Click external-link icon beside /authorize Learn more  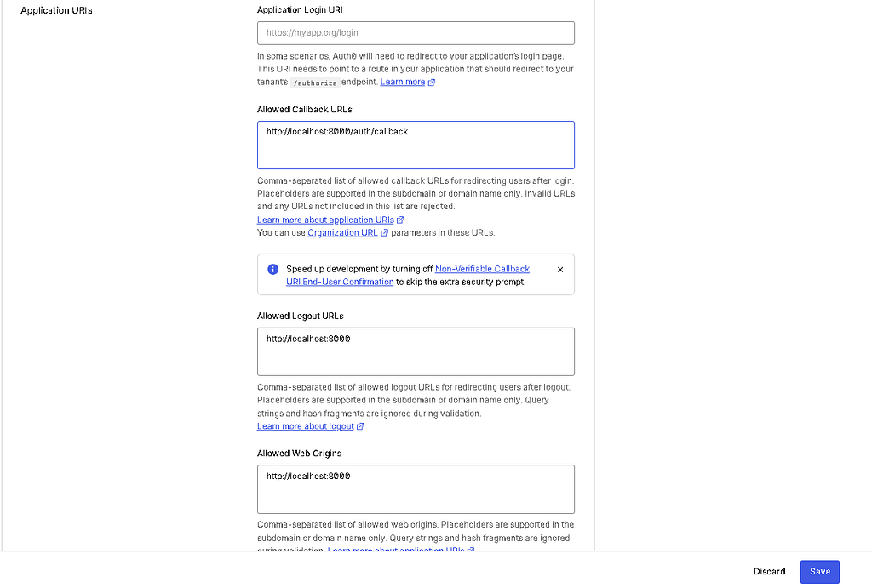[x=432, y=83]
